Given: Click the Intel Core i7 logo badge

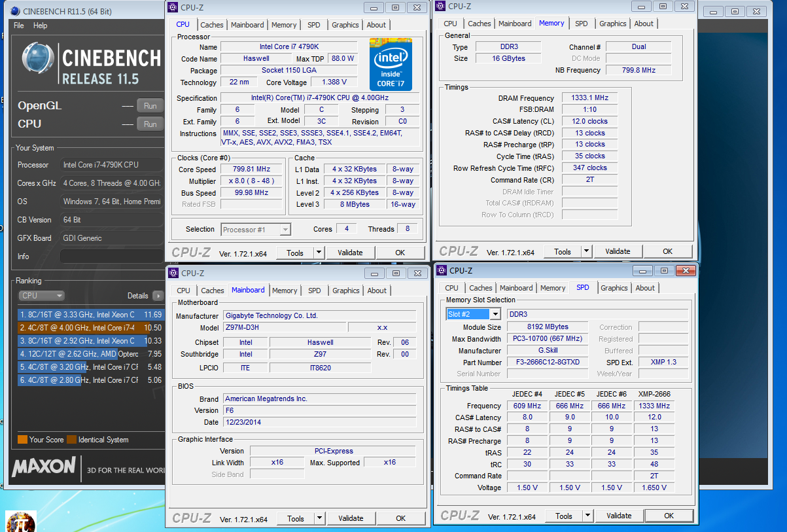Looking at the screenshot, I should click(x=391, y=63).
